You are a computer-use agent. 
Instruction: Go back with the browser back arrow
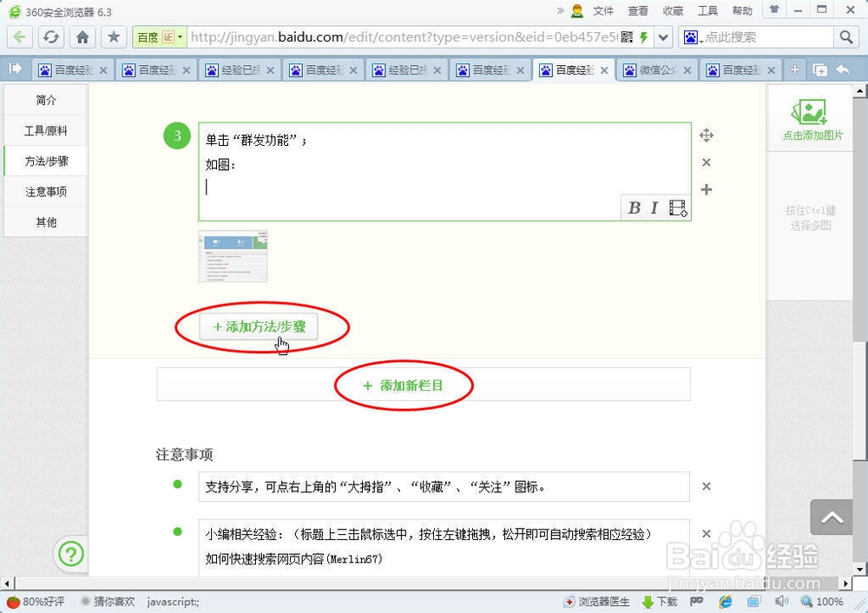click(19, 37)
